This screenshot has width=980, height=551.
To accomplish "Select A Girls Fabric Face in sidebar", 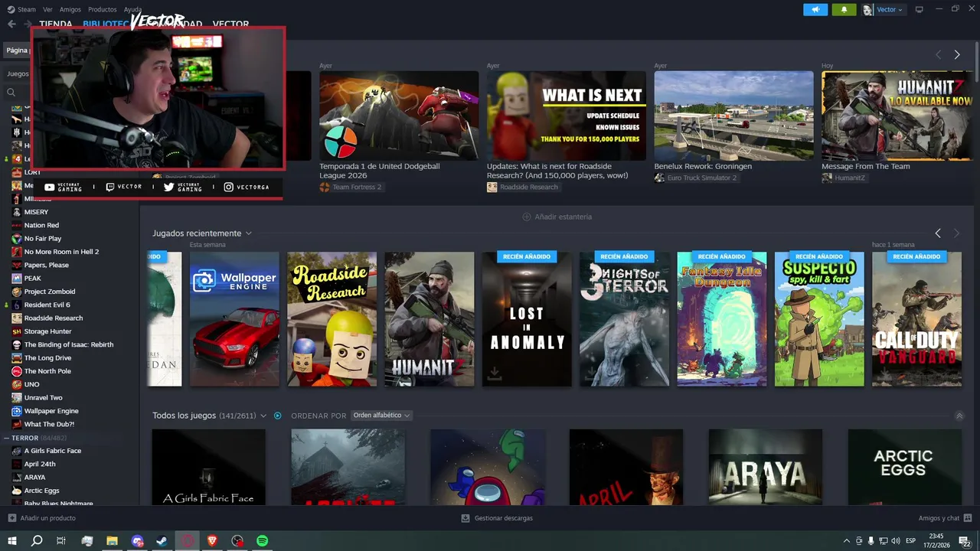I will [x=53, y=451].
